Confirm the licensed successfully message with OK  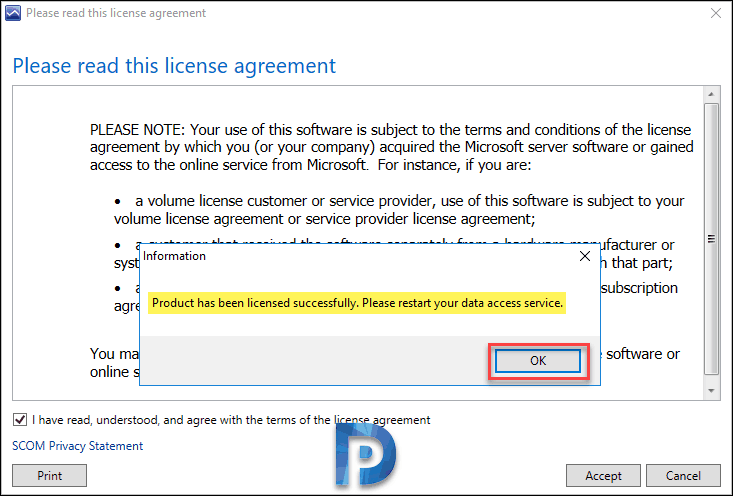[538, 361]
